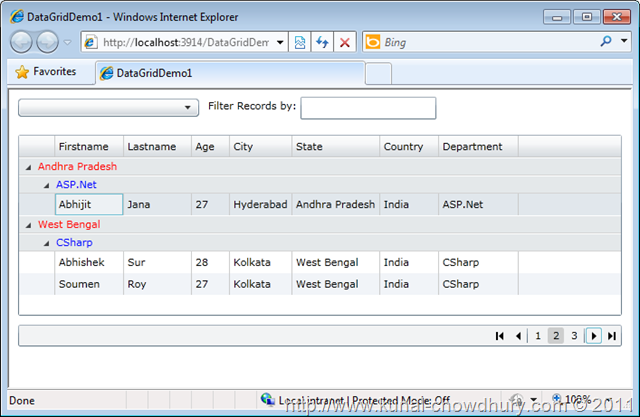Click Local intranet security zone icon
This screenshot has height=417, width=640.
(268, 399)
